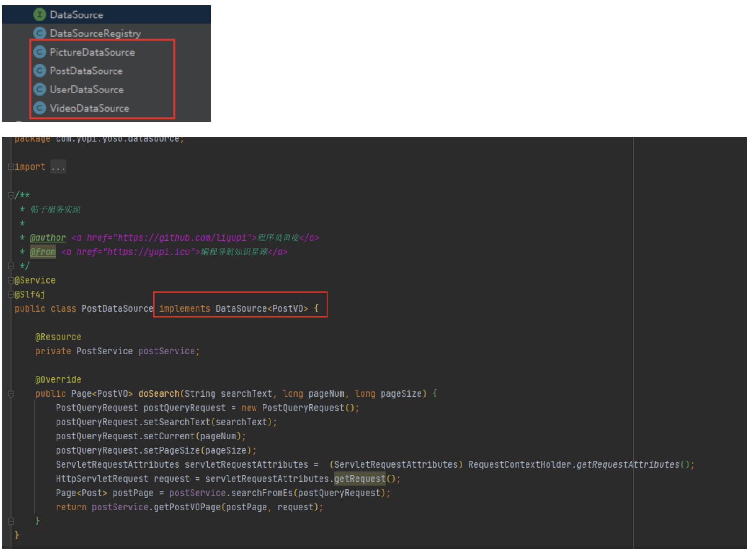Image resolution: width=754 pixels, height=560 pixels.
Task: Click DataSource<PostVO> in the class declaration
Action: point(262,309)
